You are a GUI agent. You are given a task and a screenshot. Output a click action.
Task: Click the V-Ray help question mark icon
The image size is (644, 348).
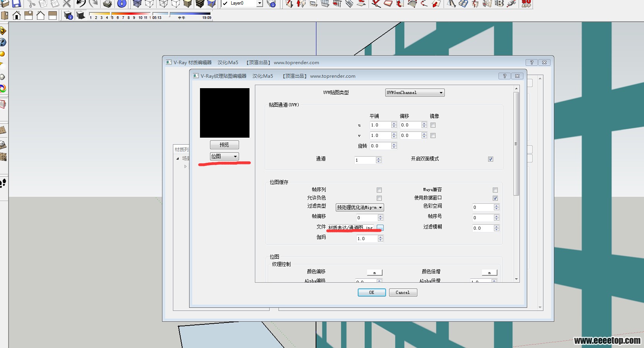tap(3, 42)
